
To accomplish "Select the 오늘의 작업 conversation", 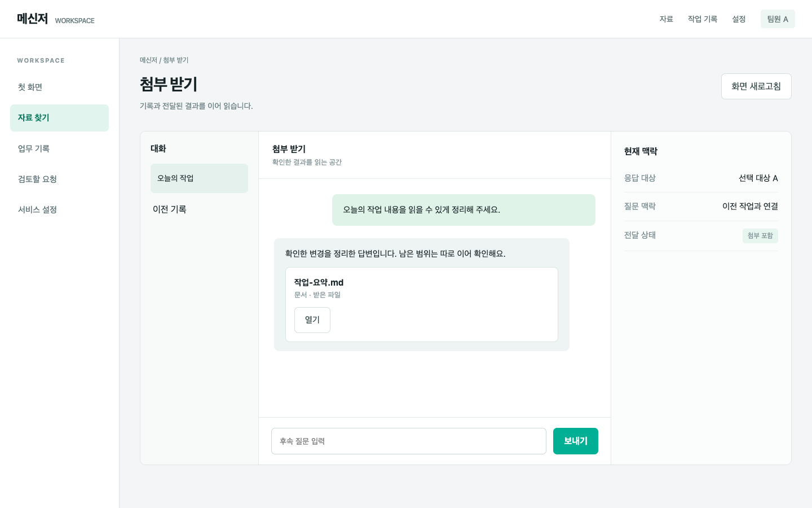I will [199, 178].
